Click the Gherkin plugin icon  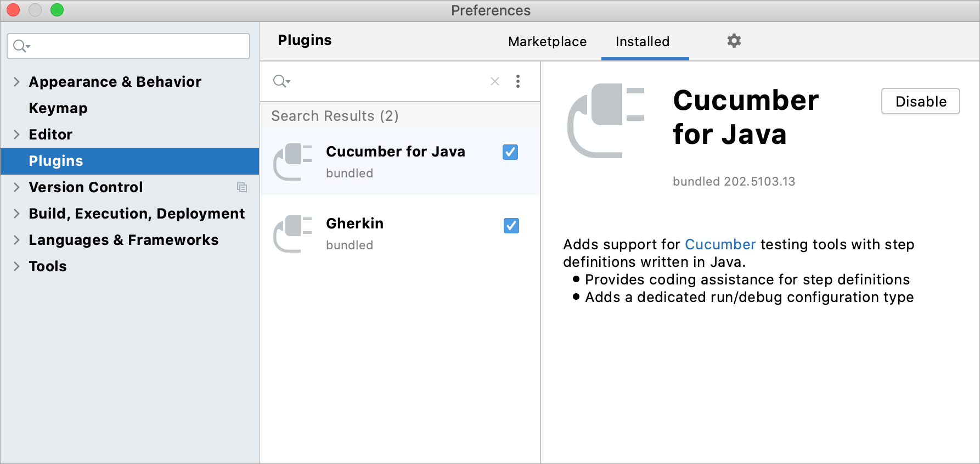coord(292,233)
